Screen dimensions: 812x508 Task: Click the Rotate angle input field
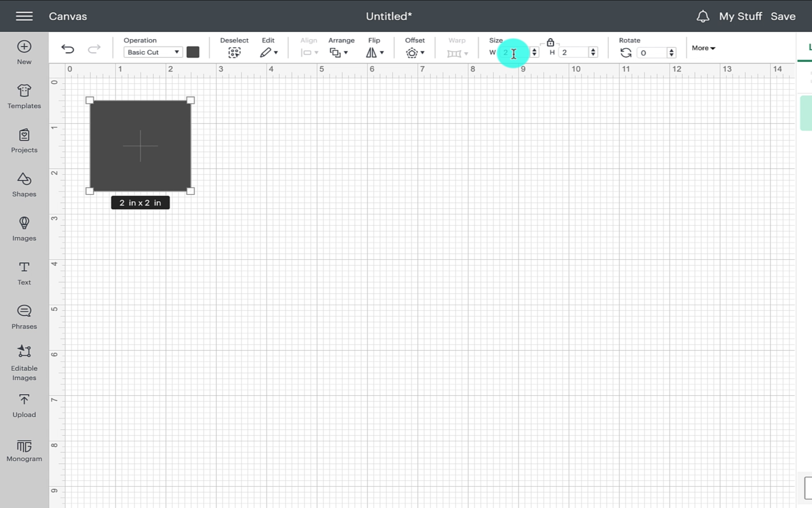tap(652, 53)
